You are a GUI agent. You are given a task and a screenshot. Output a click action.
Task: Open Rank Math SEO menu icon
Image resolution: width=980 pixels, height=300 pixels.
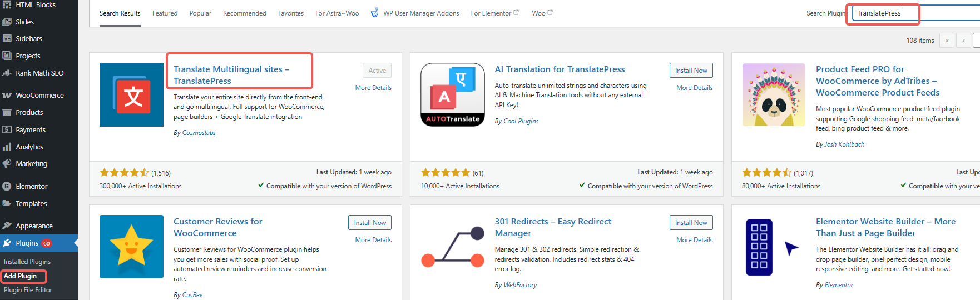point(7,73)
